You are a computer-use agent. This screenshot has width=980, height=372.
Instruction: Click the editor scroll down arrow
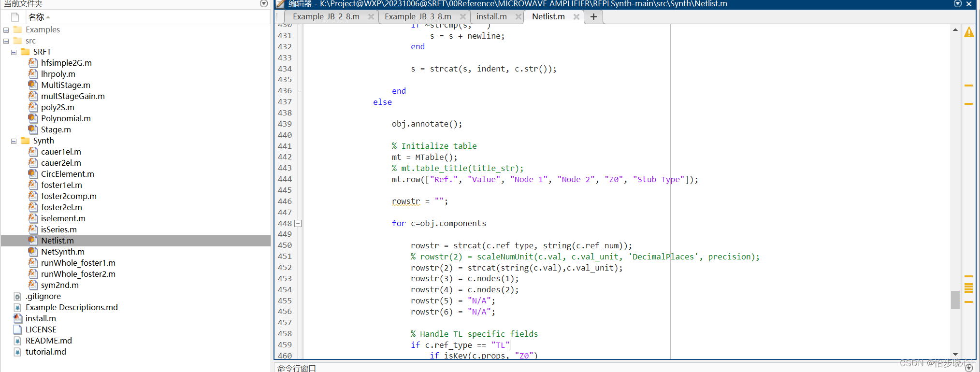click(955, 354)
